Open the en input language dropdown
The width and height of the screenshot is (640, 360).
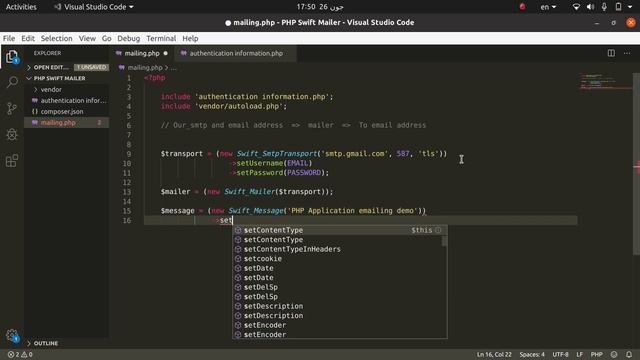coord(548,7)
